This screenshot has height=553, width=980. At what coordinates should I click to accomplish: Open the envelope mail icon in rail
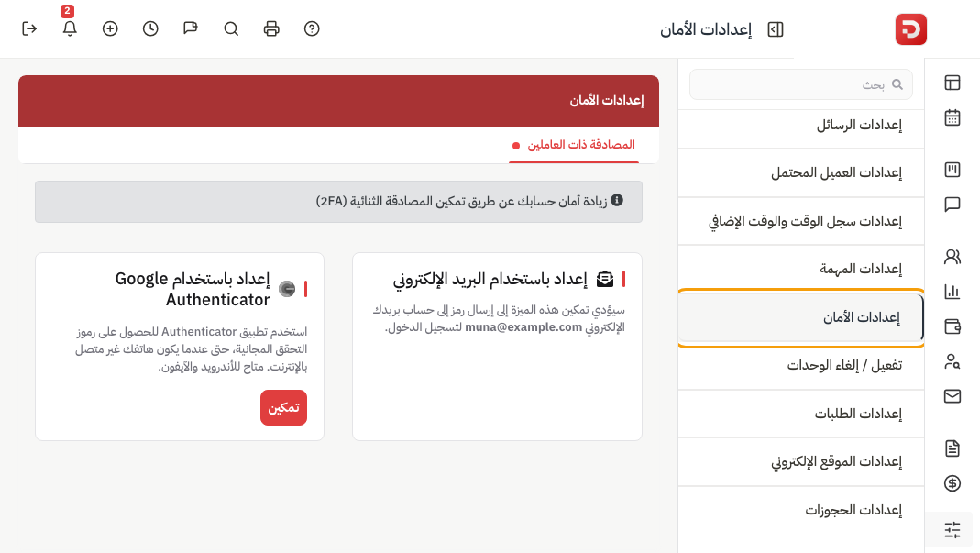952,396
